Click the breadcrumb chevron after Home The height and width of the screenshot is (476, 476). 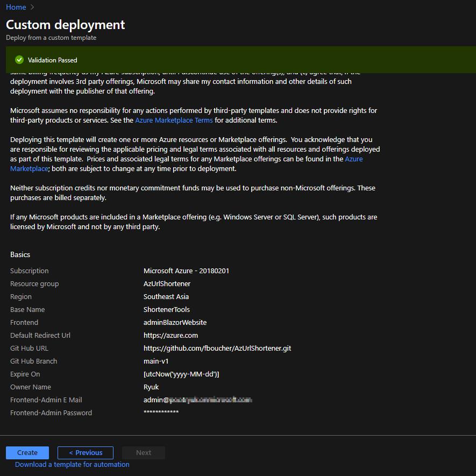[32, 7]
